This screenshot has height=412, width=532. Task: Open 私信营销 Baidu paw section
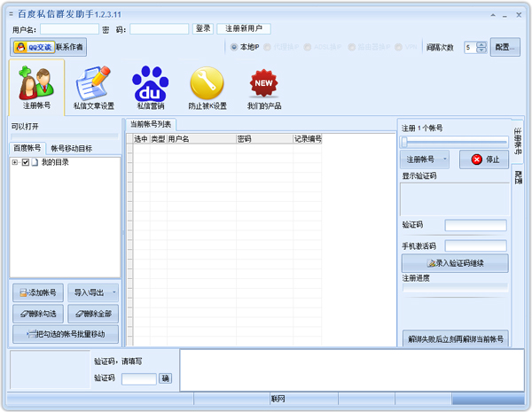tap(151, 88)
